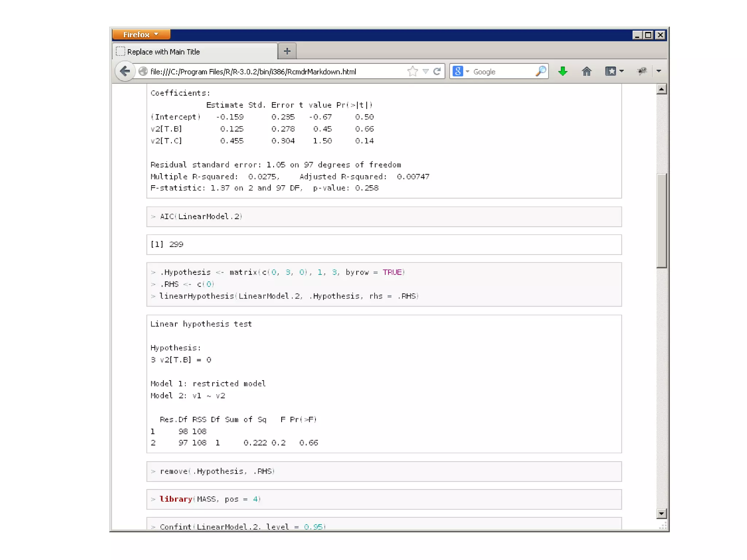
Task: Click the search magnifier icon
Action: coord(541,71)
